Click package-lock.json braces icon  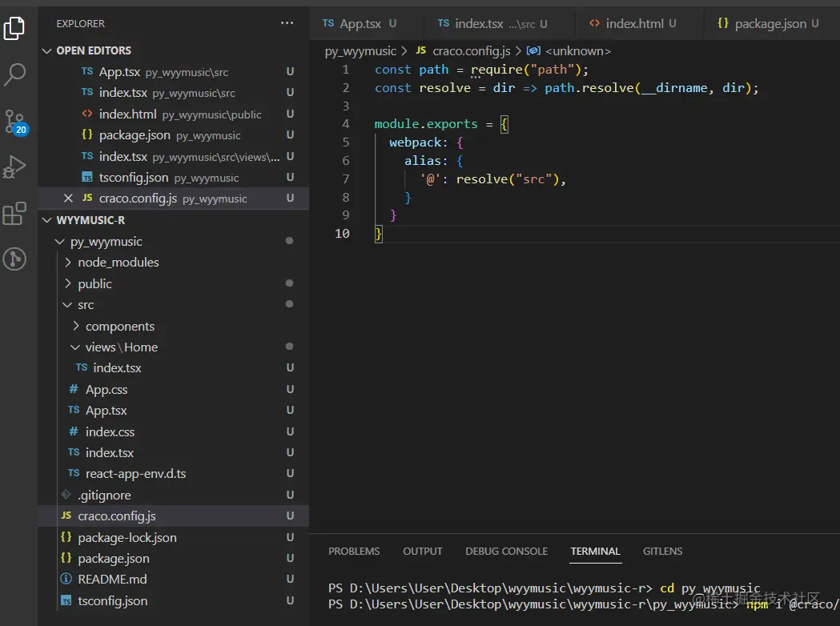66,536
